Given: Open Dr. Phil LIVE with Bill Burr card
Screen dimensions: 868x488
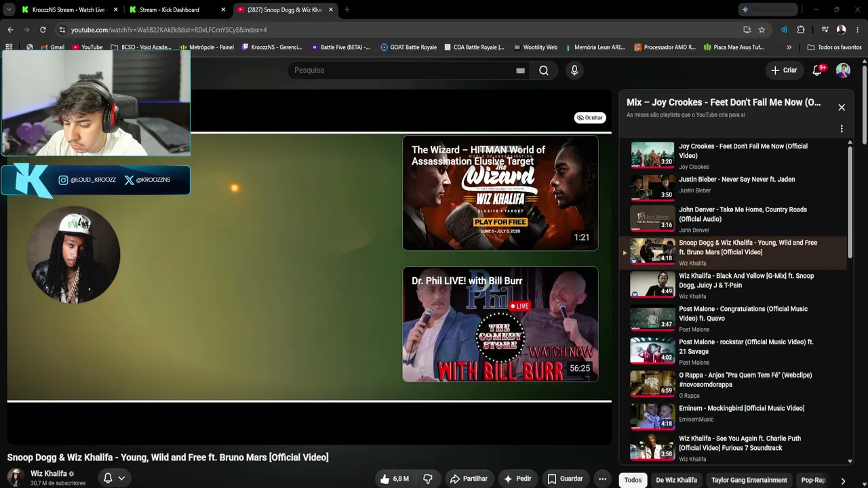Looking at the screenshot, I should pos(500,324).
